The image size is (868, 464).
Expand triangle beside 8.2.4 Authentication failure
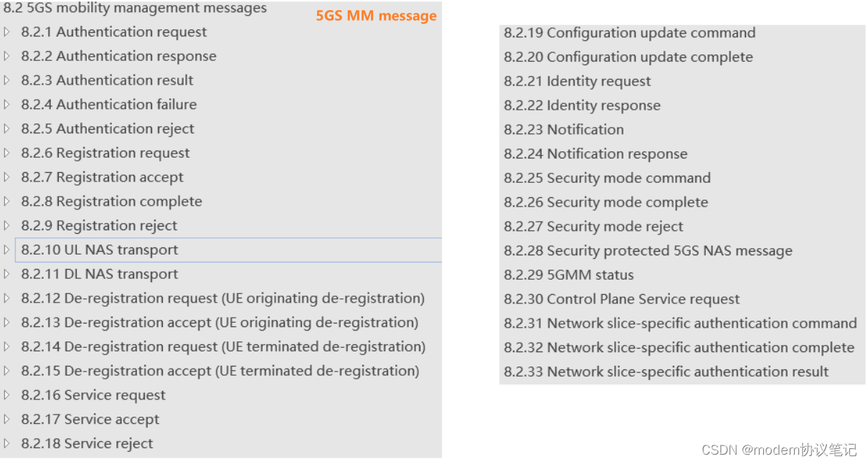[x=6, y=105]
